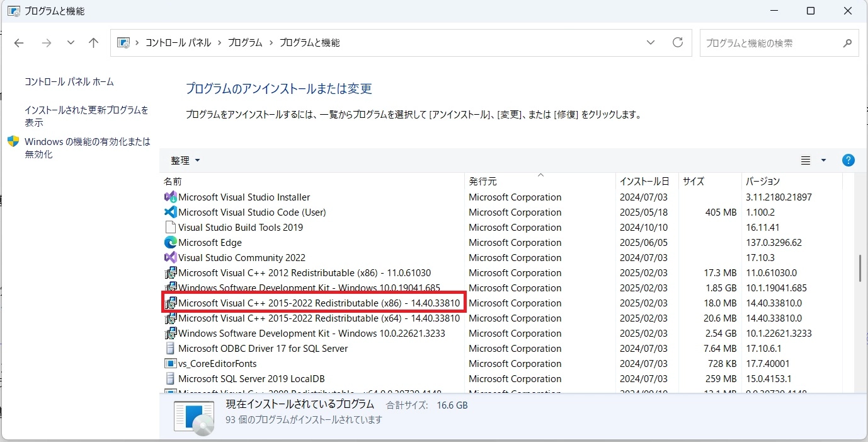This screenshot has width=868, height=442.
Task: Click the Visual Studio Installer icon
Action: (170, 197)
